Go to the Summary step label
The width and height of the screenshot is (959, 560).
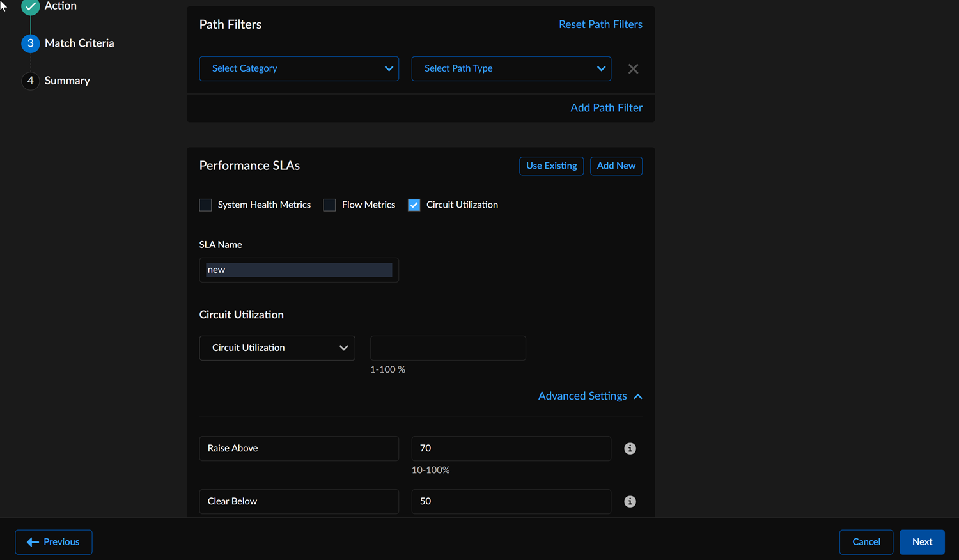67,81
